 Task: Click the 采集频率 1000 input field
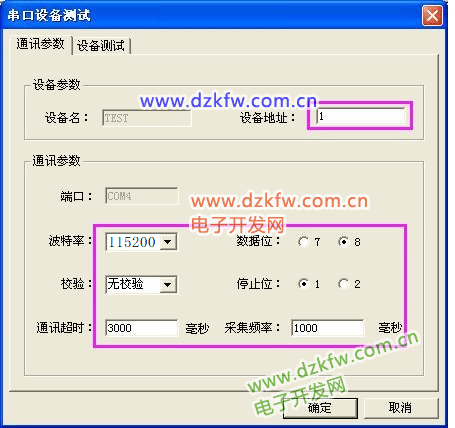point(327,328)
